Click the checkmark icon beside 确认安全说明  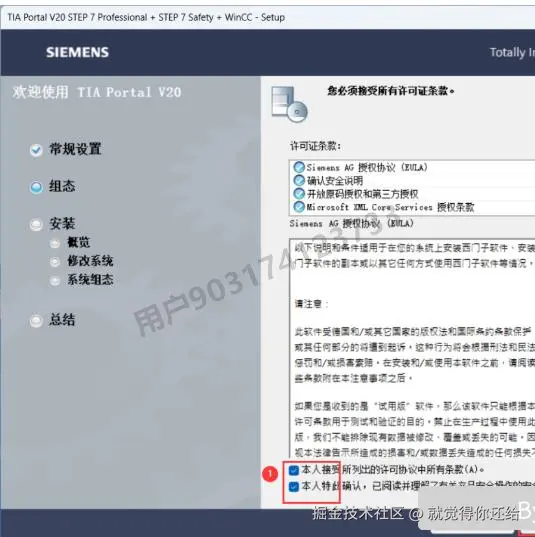[x=299, y=180]
